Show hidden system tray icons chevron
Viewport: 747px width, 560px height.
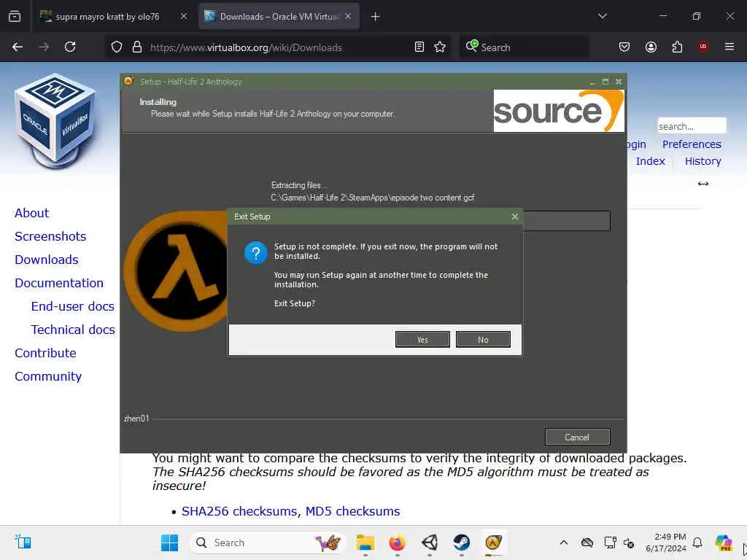click(564, 542)
